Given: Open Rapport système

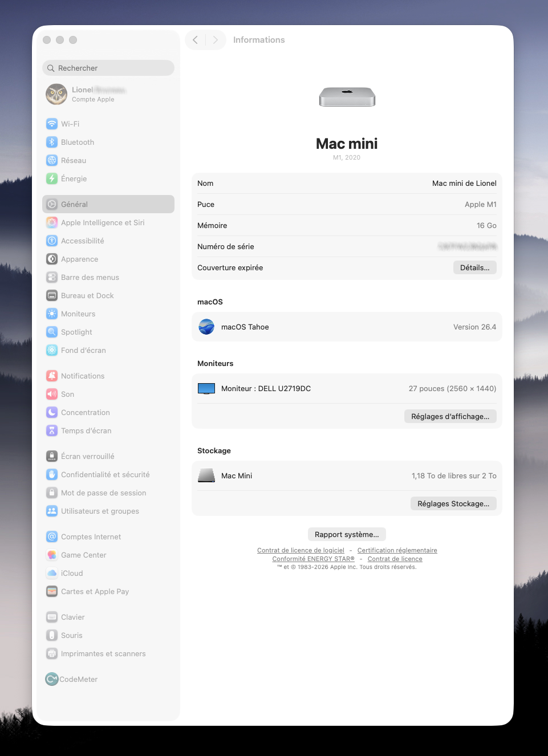Looking at the screenshot, I should pyautogui.click(x=347, y=534).
